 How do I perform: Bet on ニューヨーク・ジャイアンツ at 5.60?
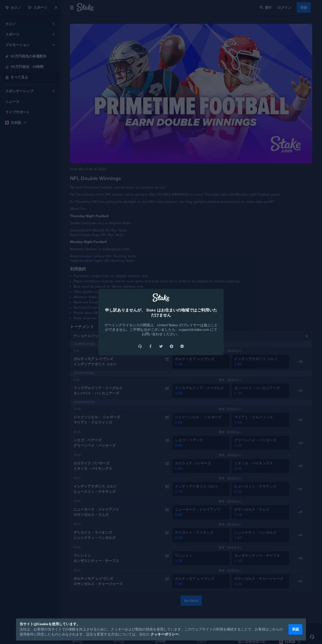point(201,512)
